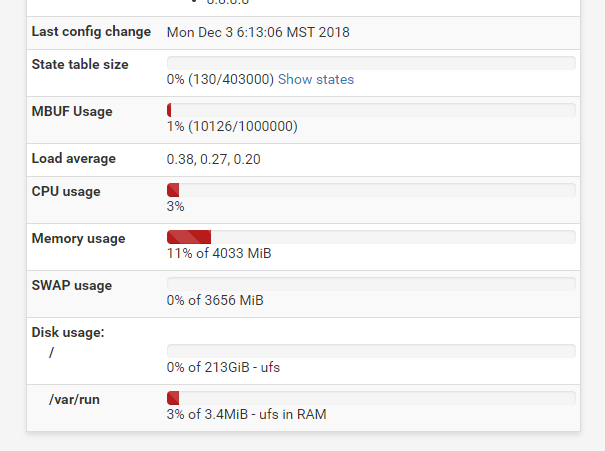The height and width of the screenshot is (451, 605).
Task: Click the /var/run mount label
Action: pyautogui.click(x=74, y=400)
